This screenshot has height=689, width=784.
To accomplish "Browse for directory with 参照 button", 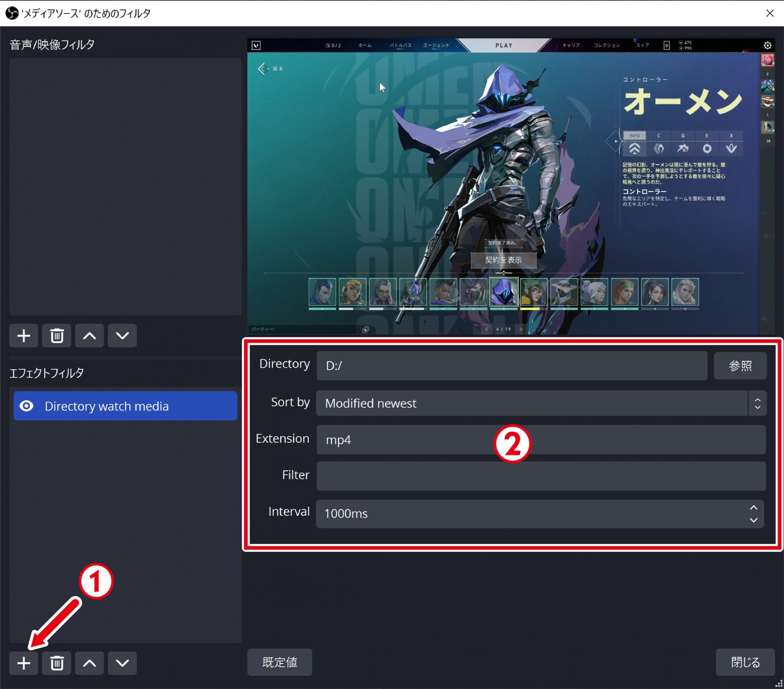I will [x=740, y=365].
